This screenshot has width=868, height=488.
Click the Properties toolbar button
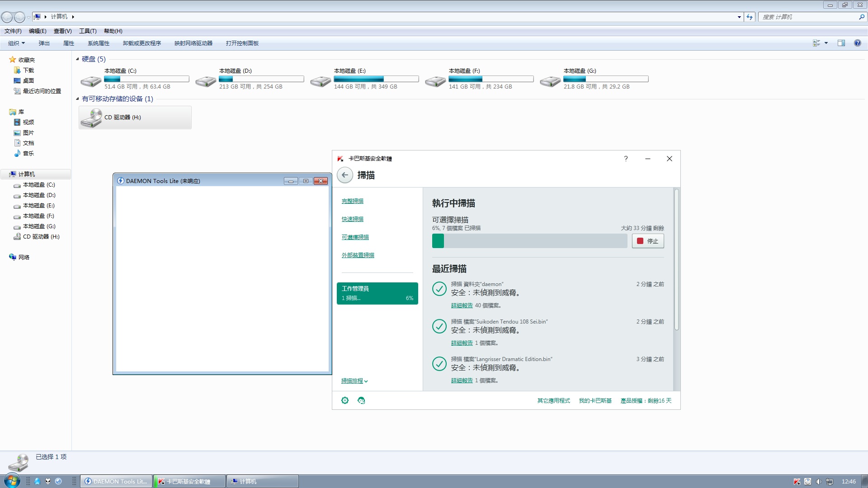[69, 43]
